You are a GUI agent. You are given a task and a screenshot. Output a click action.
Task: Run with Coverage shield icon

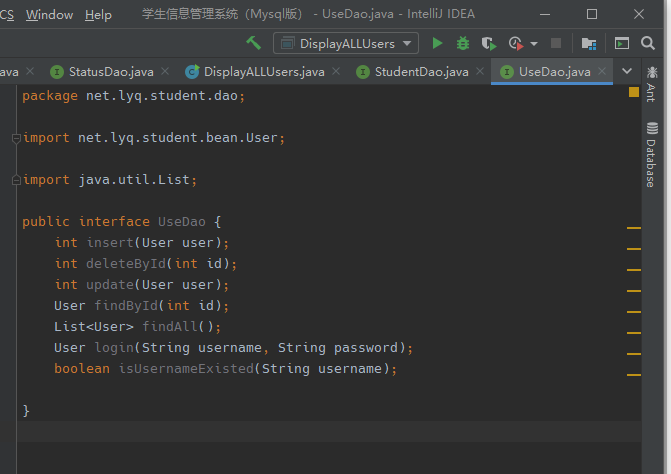point(488,43)
